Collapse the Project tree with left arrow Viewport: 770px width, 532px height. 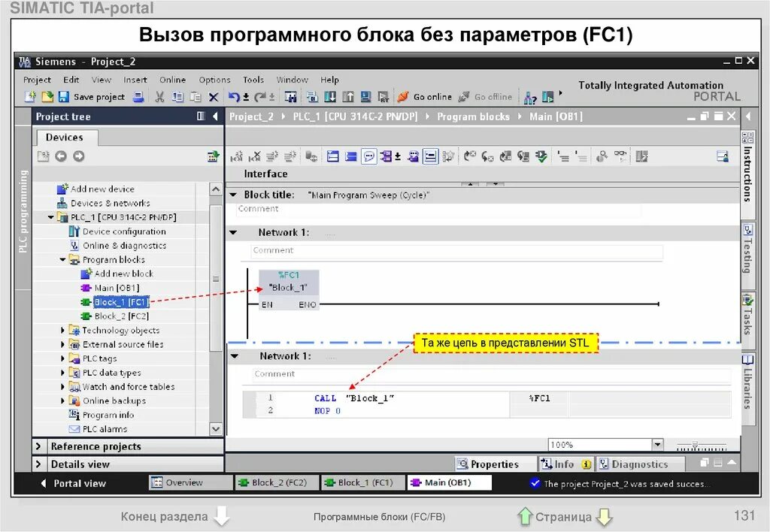[215, 116]
